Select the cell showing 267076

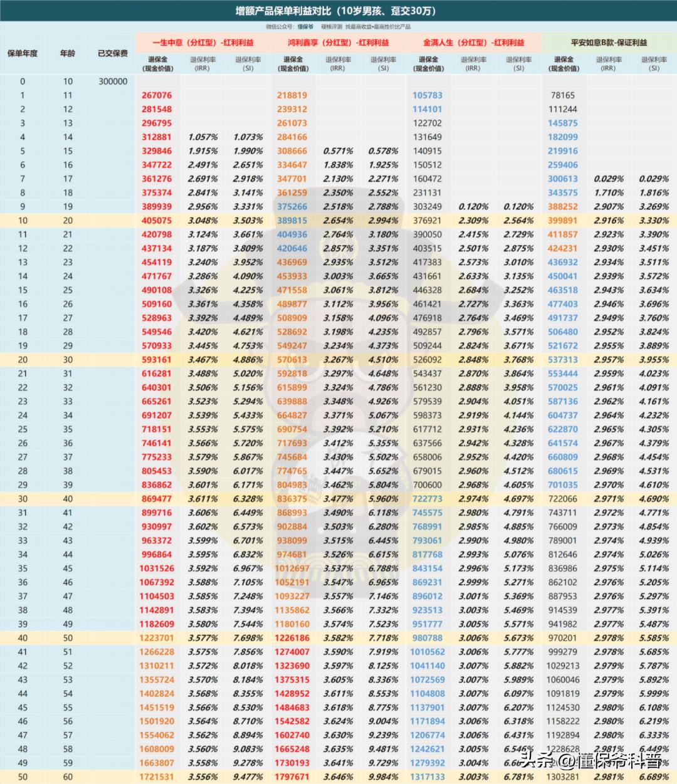point(157,95)
